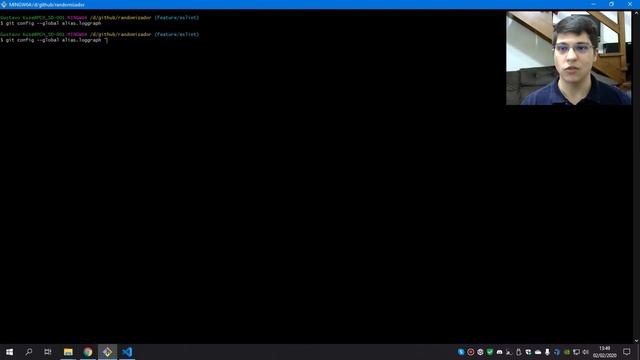Open the Action Center notifications icon

point(627,352)
